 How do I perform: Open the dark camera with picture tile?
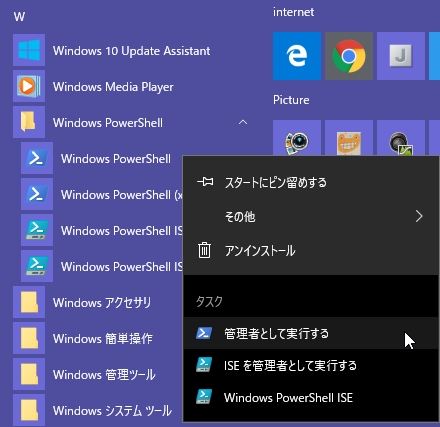tap(401, 138)
